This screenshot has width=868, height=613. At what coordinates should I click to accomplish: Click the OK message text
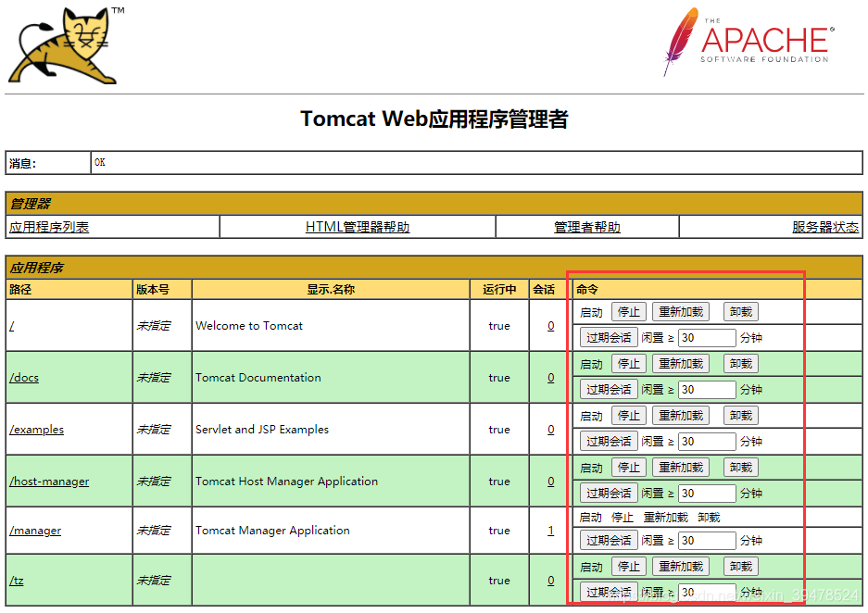coord(100,162)
